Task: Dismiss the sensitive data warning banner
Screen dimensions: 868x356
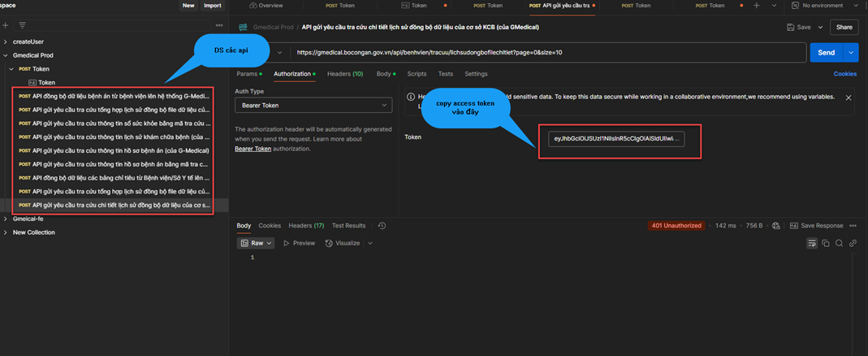Action: 849,98
